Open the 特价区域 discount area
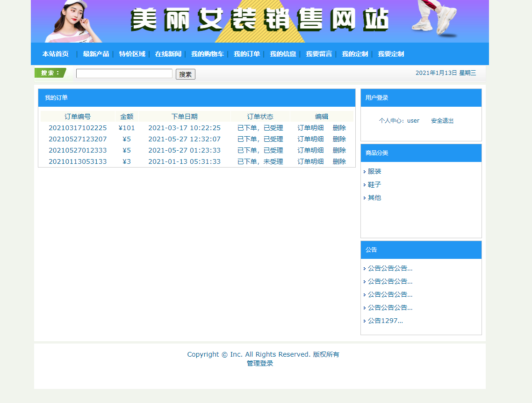 click(x=132, y=54)
